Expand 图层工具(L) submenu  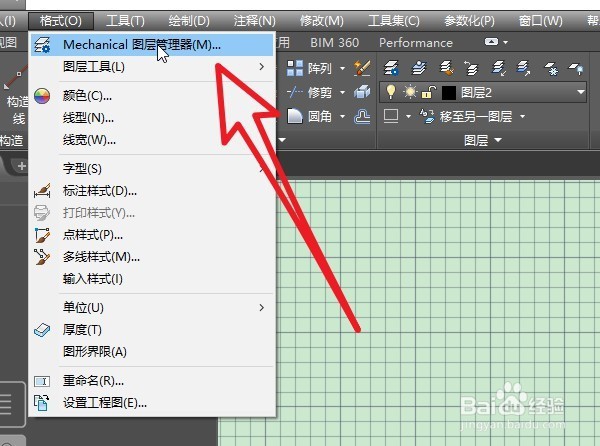152,67
